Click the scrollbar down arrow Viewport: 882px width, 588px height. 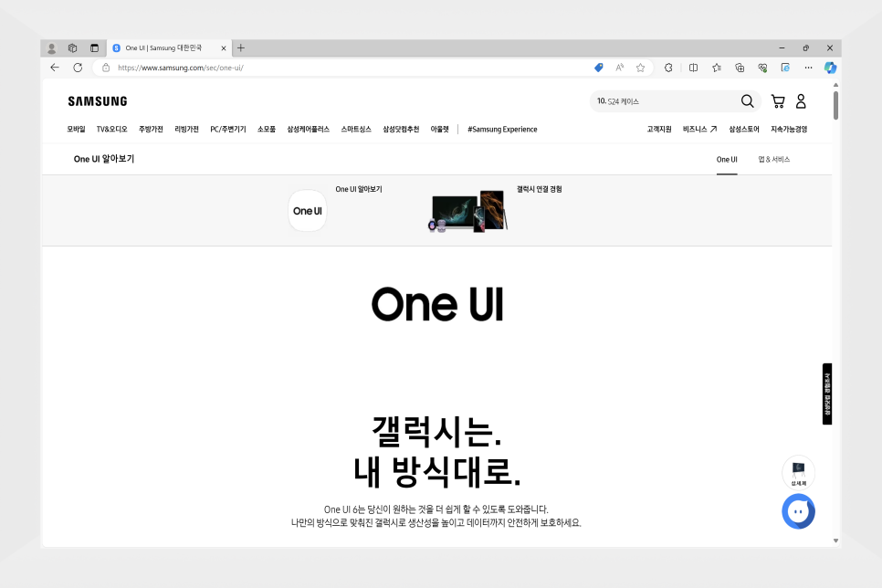[x=835, y=541]
